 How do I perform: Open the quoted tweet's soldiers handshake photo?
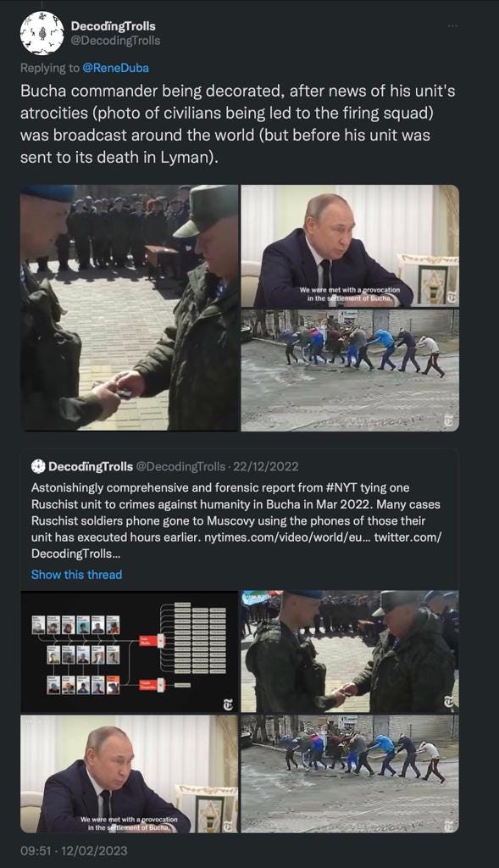pos(350,652)
